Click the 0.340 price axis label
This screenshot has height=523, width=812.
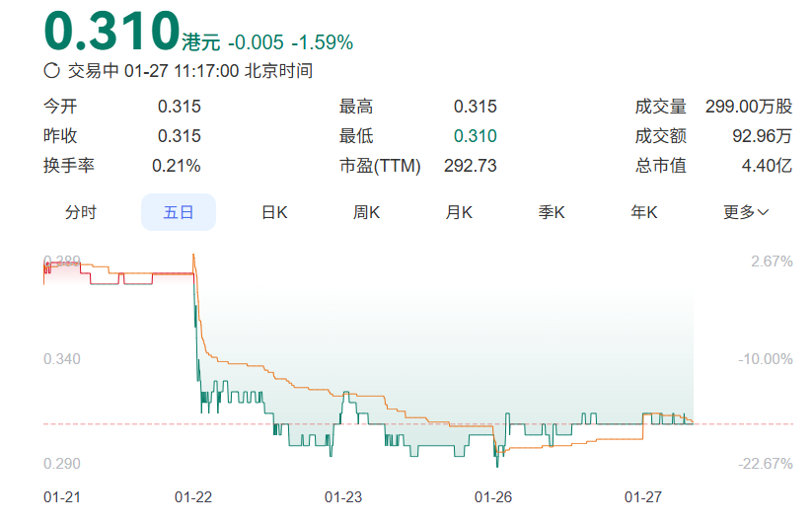62,359
